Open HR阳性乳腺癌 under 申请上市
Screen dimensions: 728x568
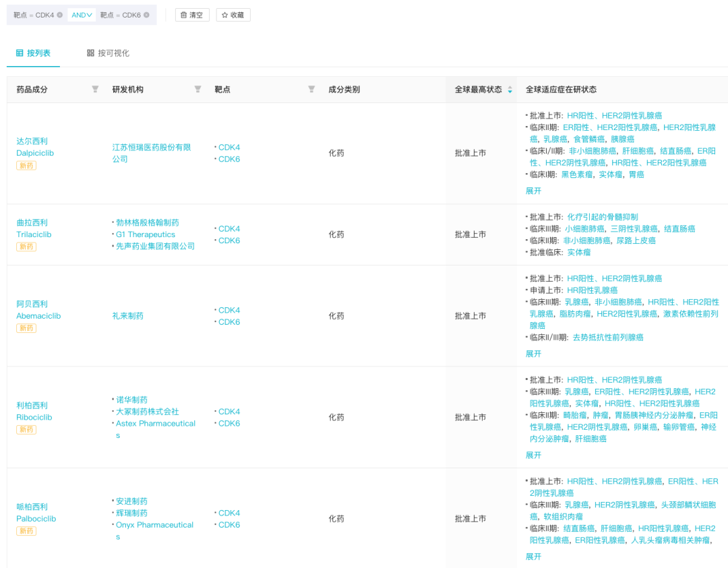(x=592, y=290)
